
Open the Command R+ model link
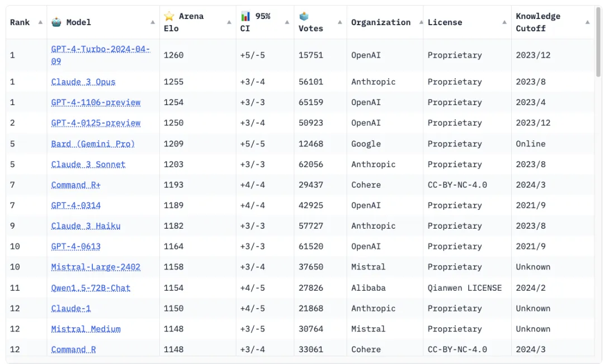[76, 185]
